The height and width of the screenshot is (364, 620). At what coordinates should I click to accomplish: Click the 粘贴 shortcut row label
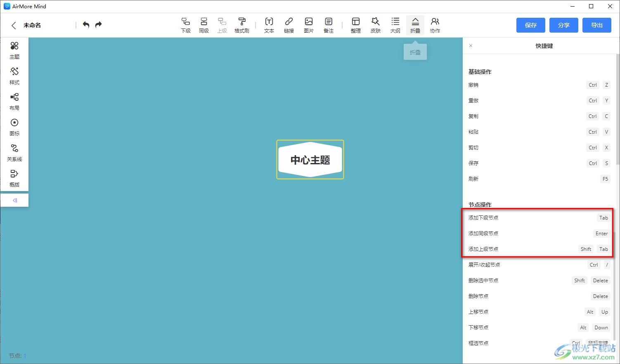(x=473, y=132)
